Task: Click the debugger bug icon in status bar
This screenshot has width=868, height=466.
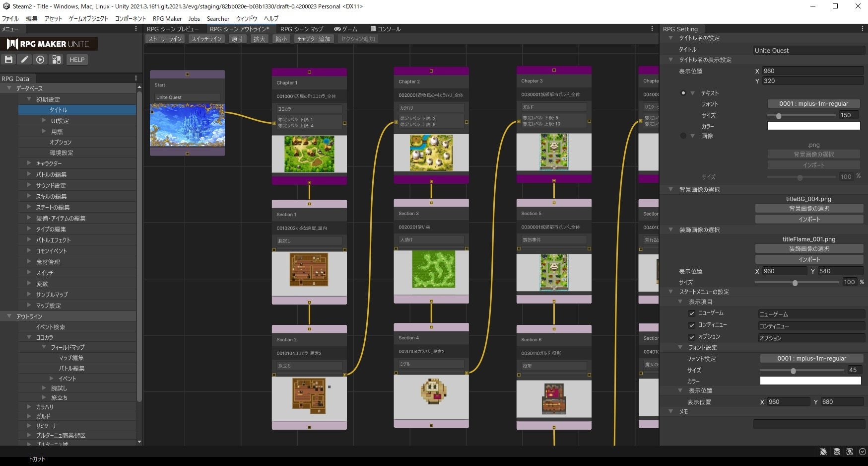Action: (x=823, y=452)
